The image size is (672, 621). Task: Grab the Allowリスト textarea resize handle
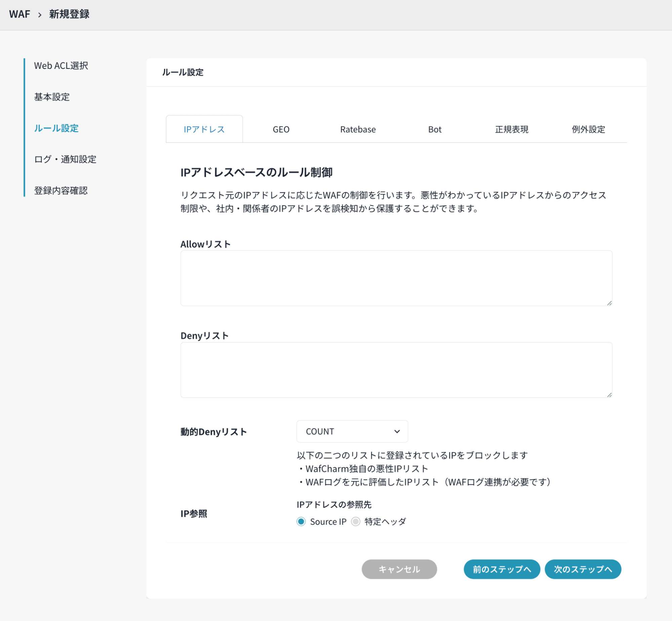(609, 303)
